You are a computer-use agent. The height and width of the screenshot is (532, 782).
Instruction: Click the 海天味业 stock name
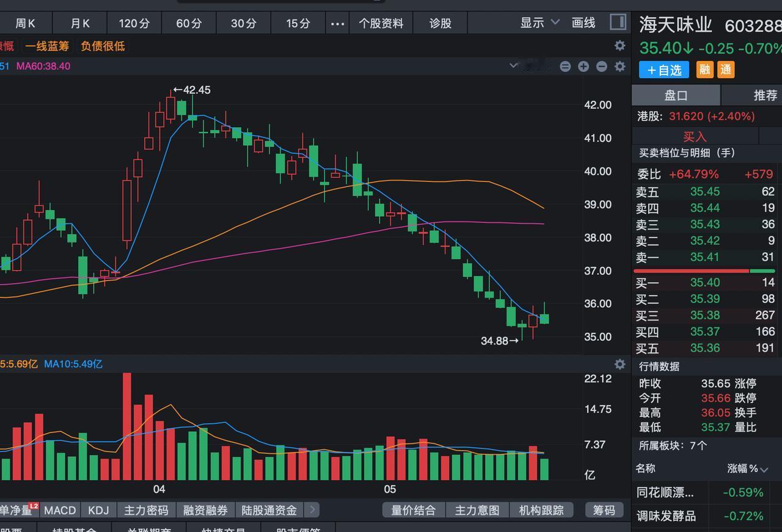tap(676, 25)
